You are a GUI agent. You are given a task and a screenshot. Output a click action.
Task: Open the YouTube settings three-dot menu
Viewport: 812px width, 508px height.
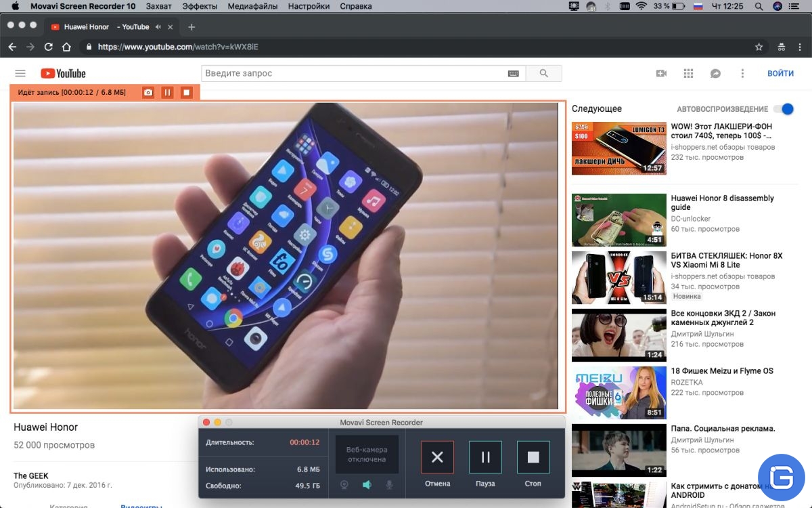click(x=742, y=73)
